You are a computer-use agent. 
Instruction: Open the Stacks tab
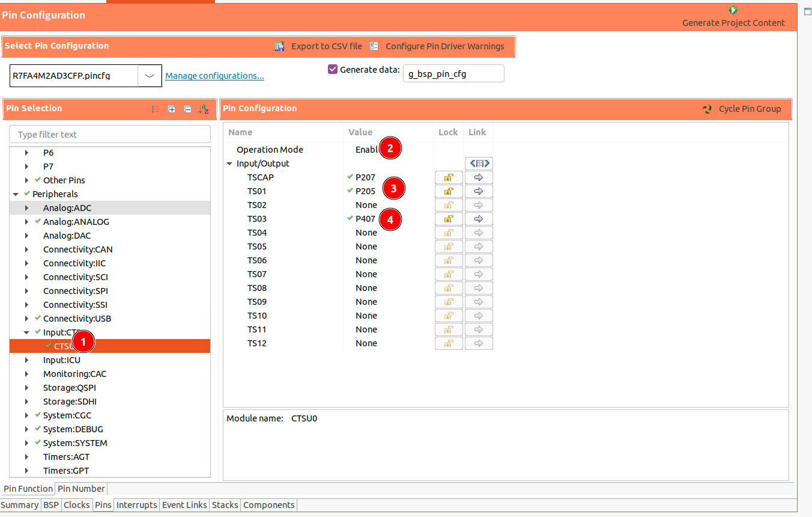(x=225, y=505)
